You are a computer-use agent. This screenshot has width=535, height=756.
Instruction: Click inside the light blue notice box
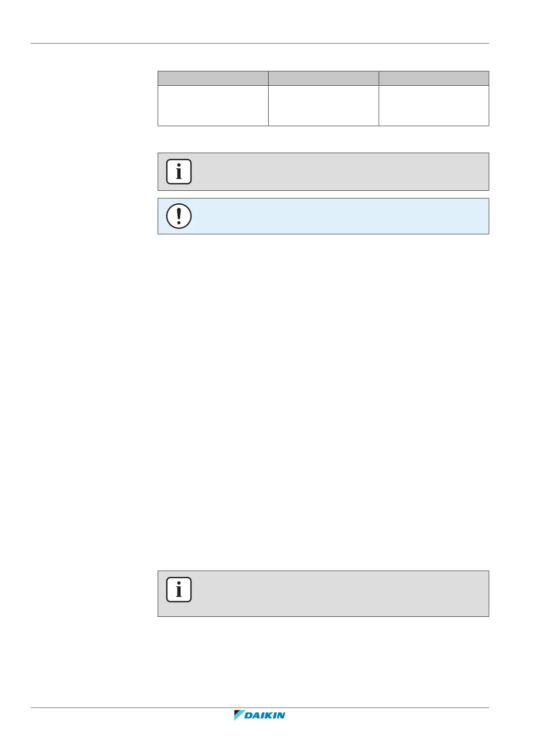337,216
